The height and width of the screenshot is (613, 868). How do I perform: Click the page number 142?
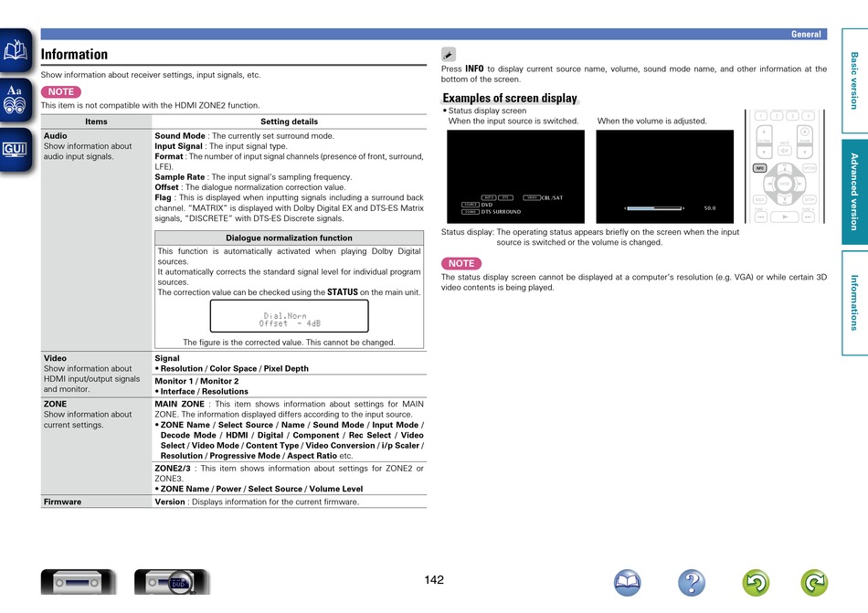tap(434, 580)
